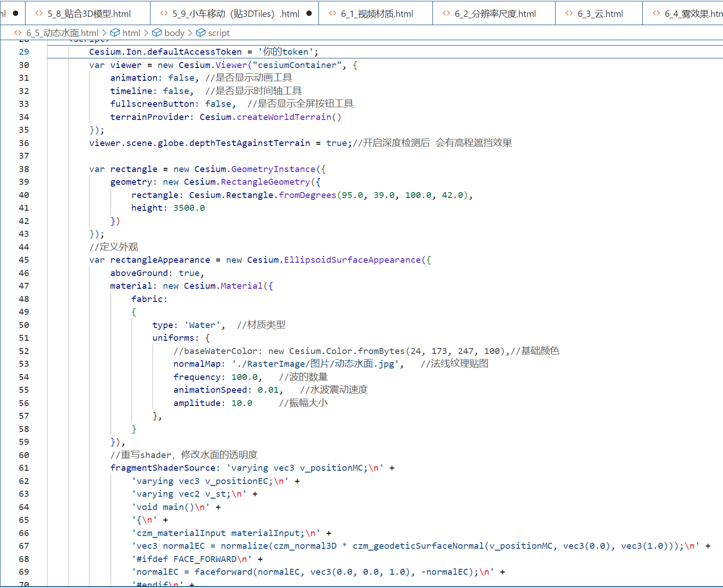This screenshot has height=588, width=723.
Task: Click 'fullscreenButton' on line 33
Action: pyautogui.click(x=152, y=104)
